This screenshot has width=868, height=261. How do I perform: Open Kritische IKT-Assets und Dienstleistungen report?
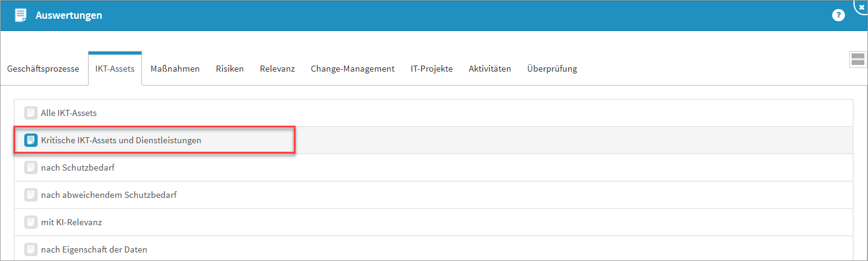[121, 140]
